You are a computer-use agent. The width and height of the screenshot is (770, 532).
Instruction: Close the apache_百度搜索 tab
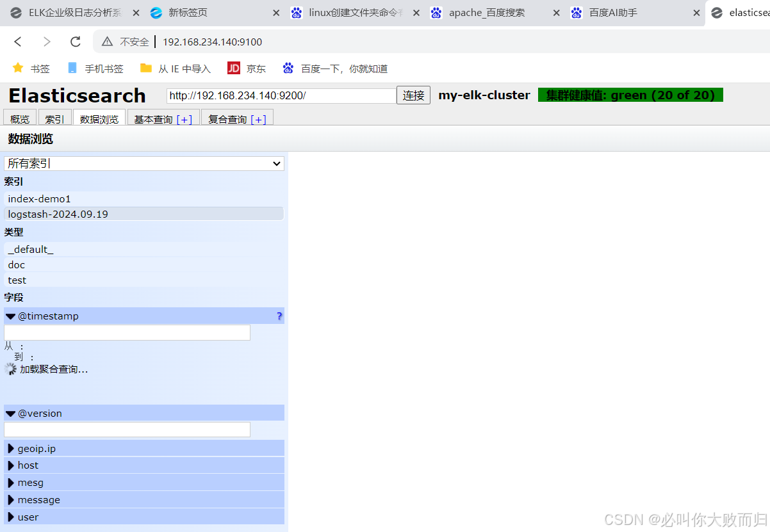click(556, 13)
